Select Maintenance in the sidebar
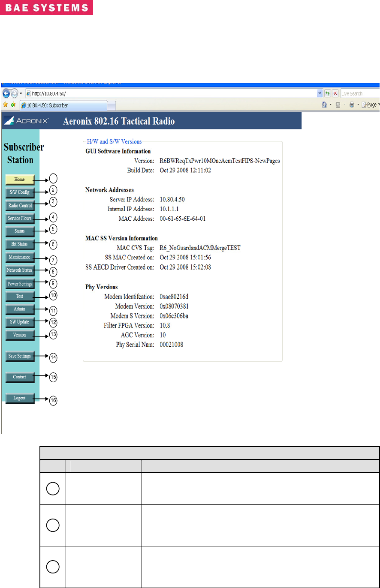380x588 pixels. [20, 258]
